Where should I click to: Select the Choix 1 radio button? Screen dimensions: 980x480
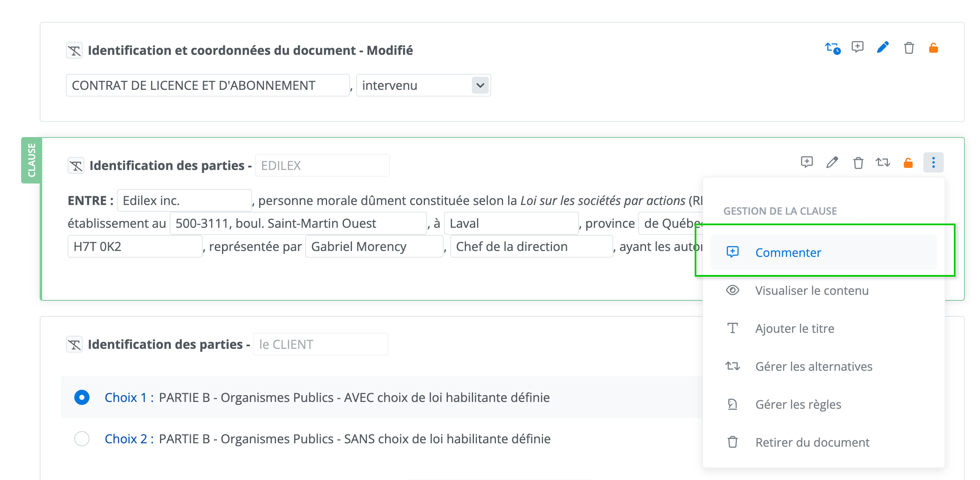(82, 397)
